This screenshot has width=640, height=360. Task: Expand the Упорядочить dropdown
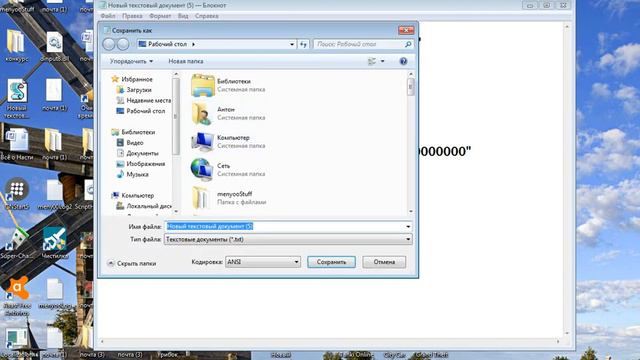[x=131, y=61]
